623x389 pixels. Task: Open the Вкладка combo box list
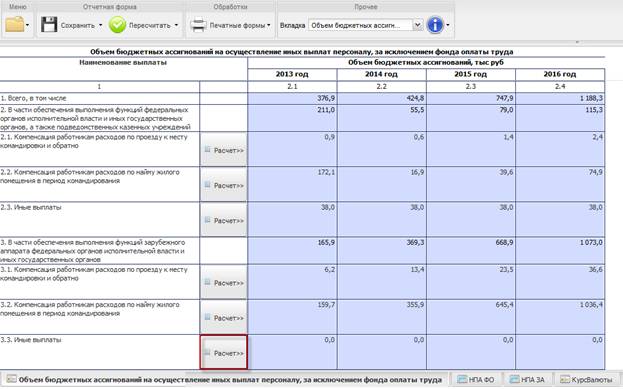[x=417, y=25]
